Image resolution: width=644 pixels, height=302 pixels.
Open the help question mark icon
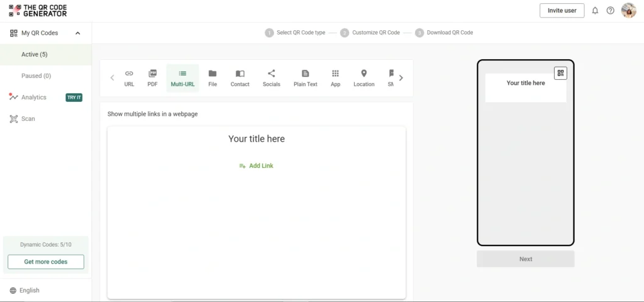click(x=610, y=11)
